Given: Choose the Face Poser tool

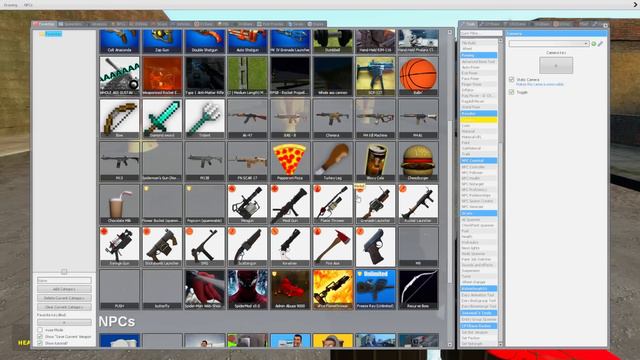Looking at the screenshot, I should 479,78.
